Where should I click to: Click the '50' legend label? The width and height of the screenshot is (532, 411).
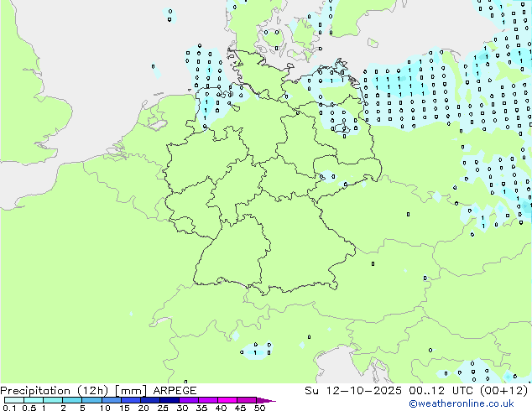point(260,408)
